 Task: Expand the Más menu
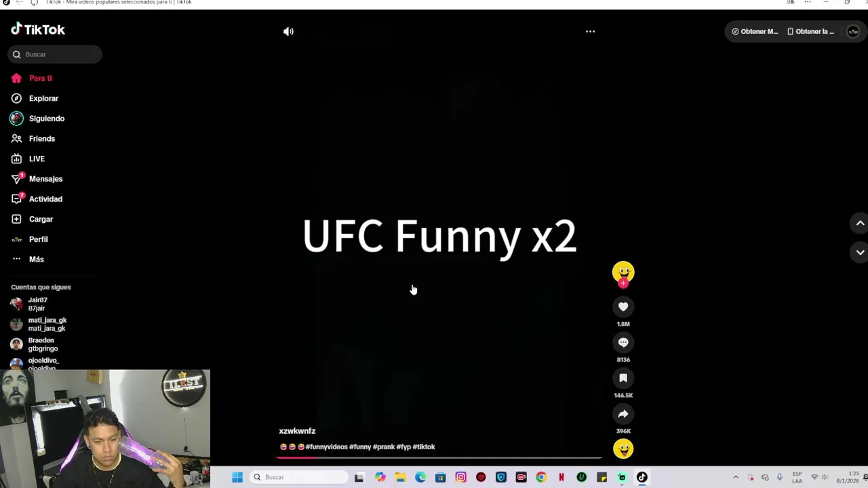pos(36,259)
